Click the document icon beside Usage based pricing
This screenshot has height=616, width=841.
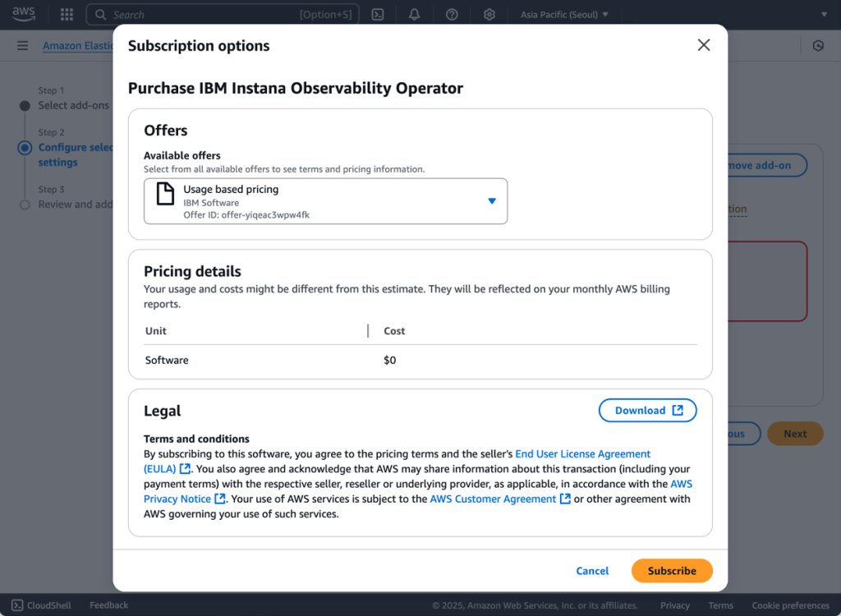click(x=165, y=200)
